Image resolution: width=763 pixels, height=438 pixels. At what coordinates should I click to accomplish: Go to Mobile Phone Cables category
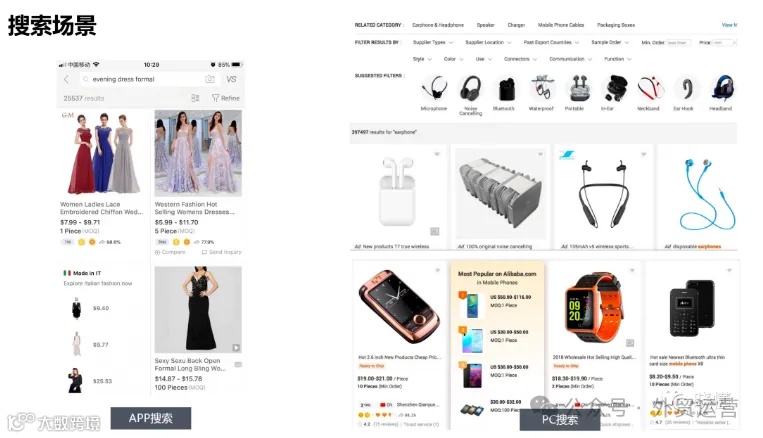(561, 25)
